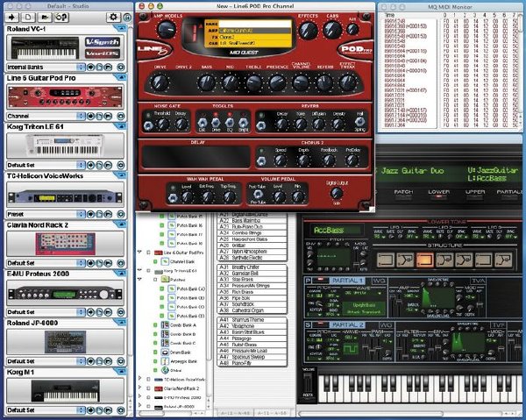Collapse the Roland VC-1 panel with blue arrow
Screen dimensions: 526x420
pyautogui.click(x=120, y=28)
